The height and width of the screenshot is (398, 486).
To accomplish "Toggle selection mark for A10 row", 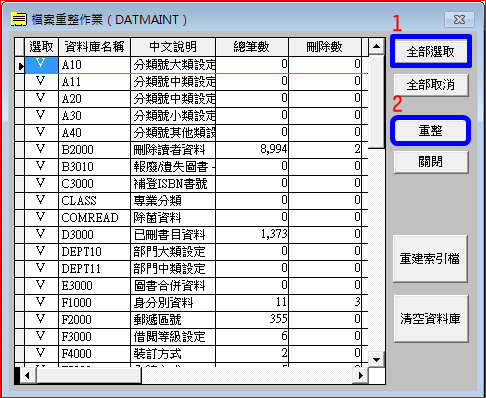I will point(41,65).
